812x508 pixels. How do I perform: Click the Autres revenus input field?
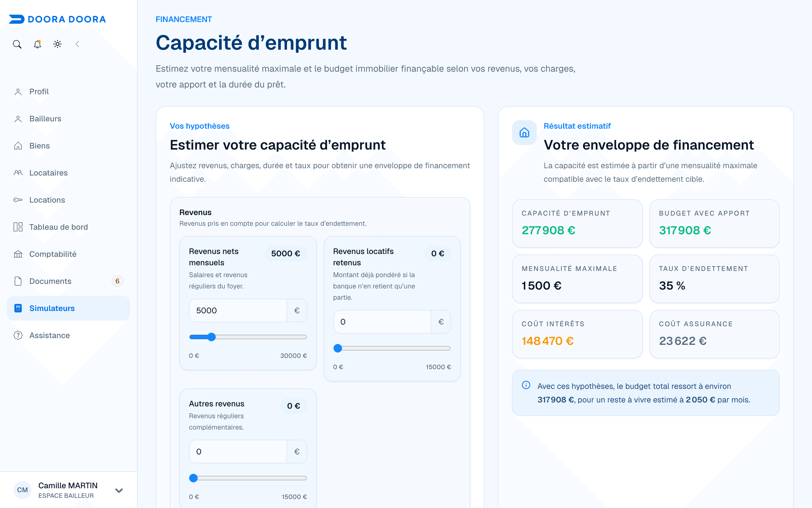pyautogui.click(x=238, y=452)
